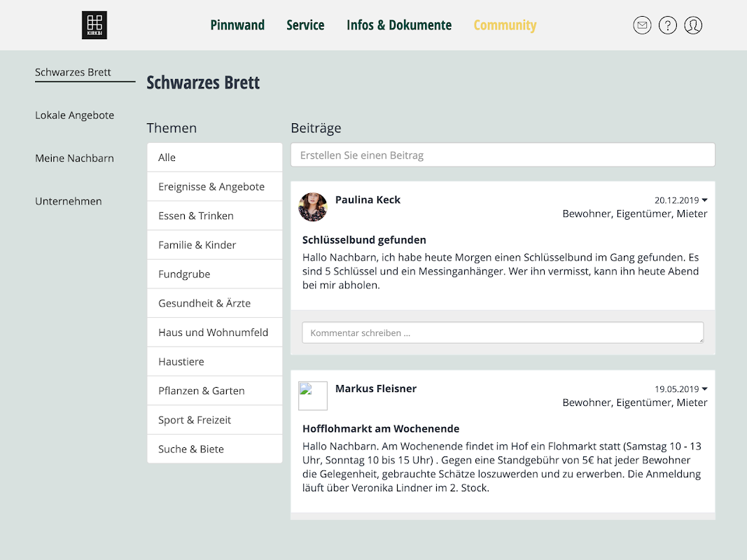This screenshot has width=747, height=560.
Task: Filter by Sport & Freizeit topic
Action: pyautogui.click(x=215, y=420)
